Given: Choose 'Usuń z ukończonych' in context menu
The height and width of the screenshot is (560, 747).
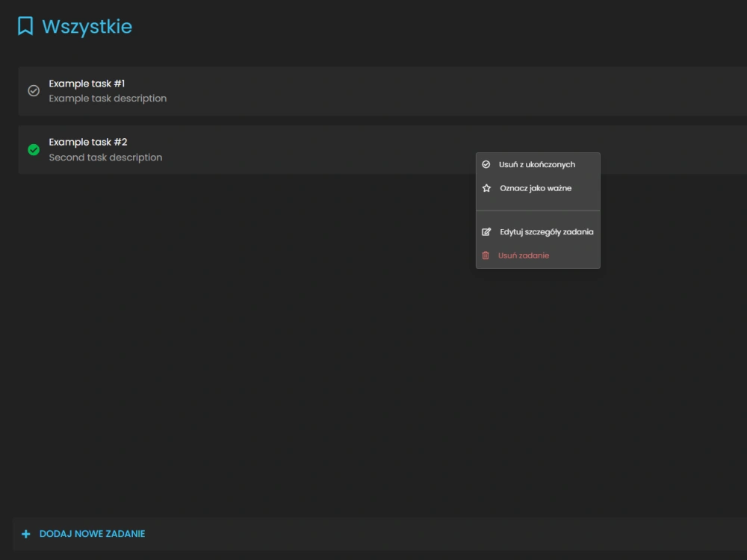Looking at the screenshot, I should (x=538, y=164).
